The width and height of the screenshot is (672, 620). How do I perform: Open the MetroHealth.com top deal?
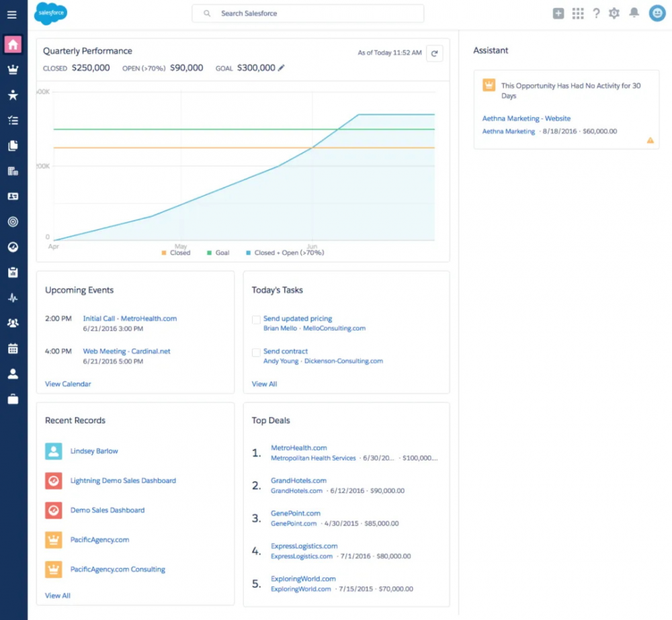point(299,448)
